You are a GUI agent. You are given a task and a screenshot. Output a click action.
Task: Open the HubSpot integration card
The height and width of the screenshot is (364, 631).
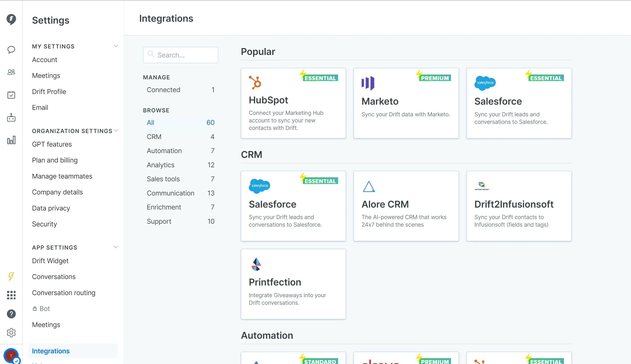[293, 103]
